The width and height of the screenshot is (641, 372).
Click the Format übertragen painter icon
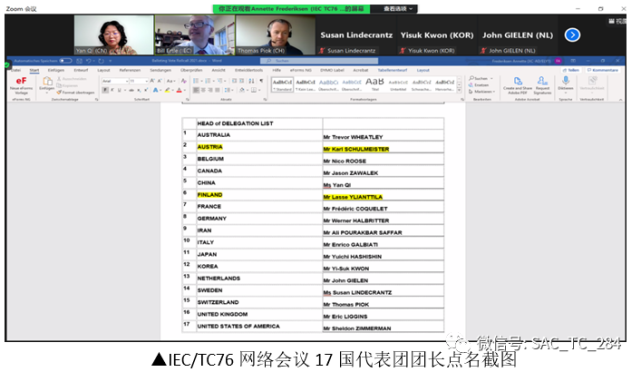pos(76,92)
